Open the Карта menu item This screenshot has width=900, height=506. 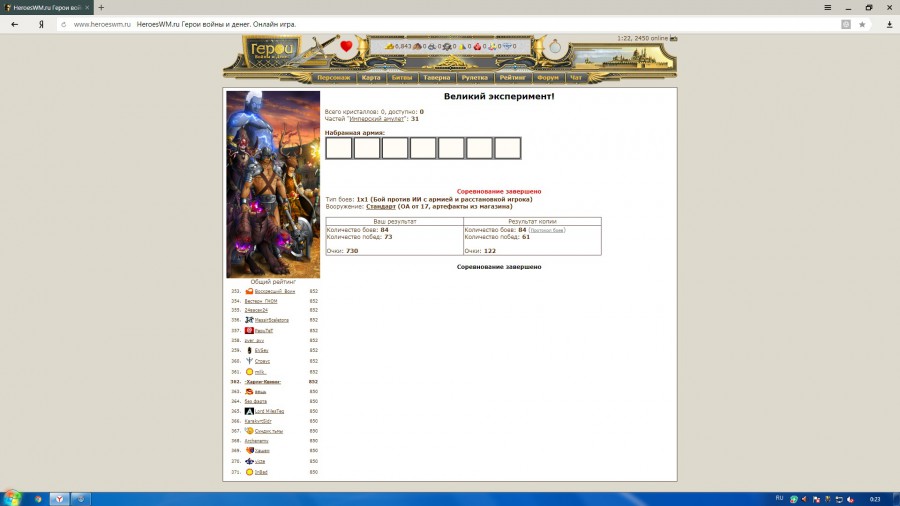371,77
